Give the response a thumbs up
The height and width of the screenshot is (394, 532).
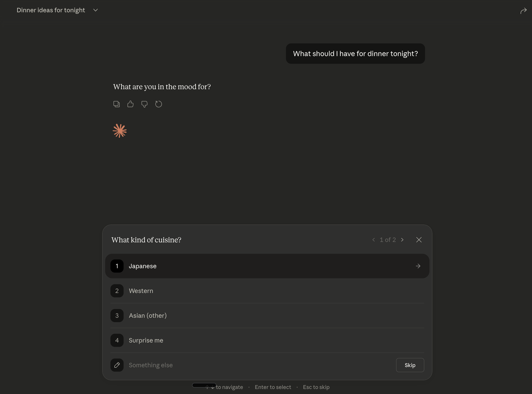coord(130,104)
